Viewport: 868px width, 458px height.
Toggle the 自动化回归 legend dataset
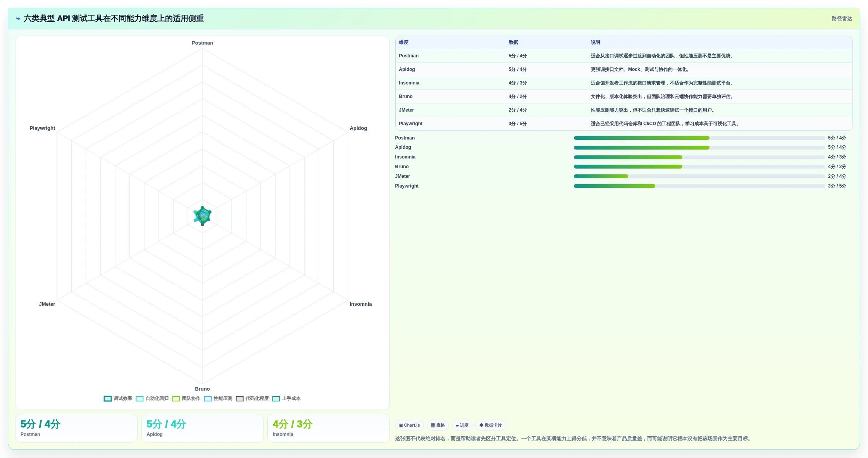(x=152, y=398)
